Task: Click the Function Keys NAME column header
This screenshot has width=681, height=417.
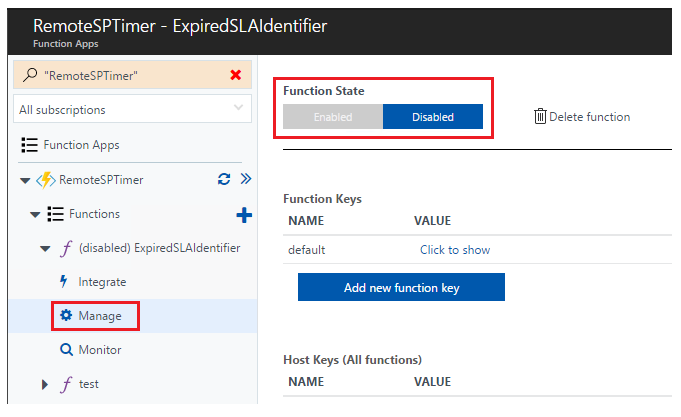Action: (306, 221)
